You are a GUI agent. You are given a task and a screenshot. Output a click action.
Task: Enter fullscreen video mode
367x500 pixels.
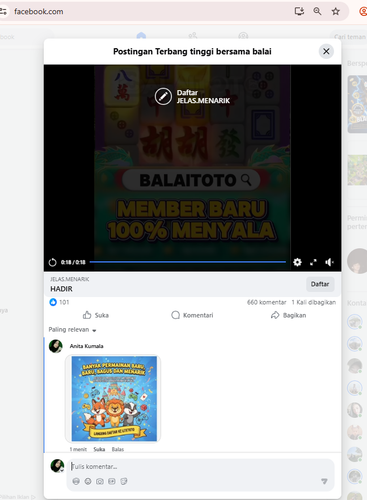click(313, 262)
